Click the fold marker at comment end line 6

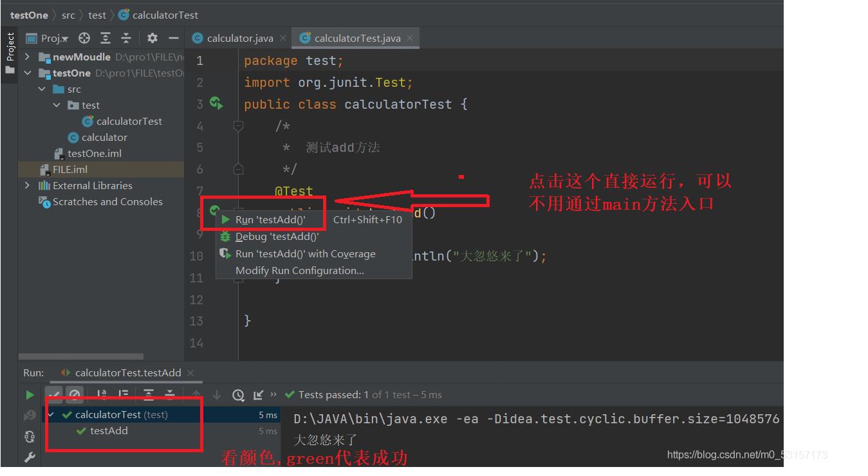point(238,169)
